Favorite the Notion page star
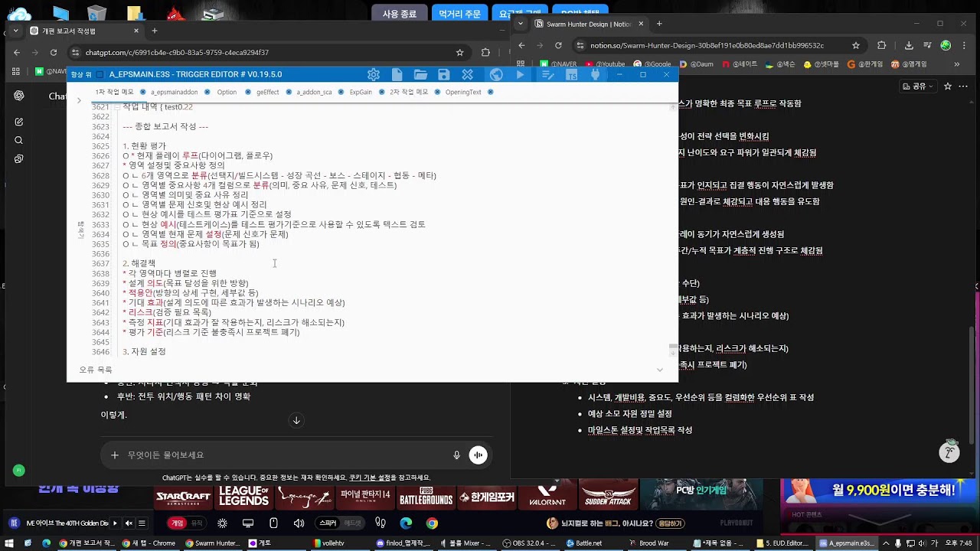The image size is (980, 551). (x=947, y=86)
